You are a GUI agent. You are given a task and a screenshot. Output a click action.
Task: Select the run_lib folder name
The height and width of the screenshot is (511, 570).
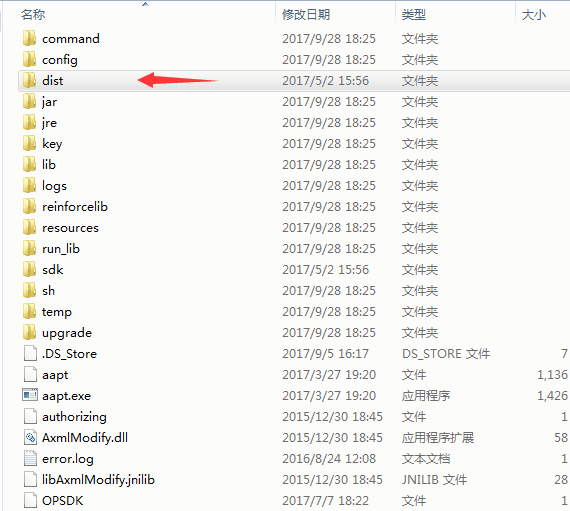point(61,249)
